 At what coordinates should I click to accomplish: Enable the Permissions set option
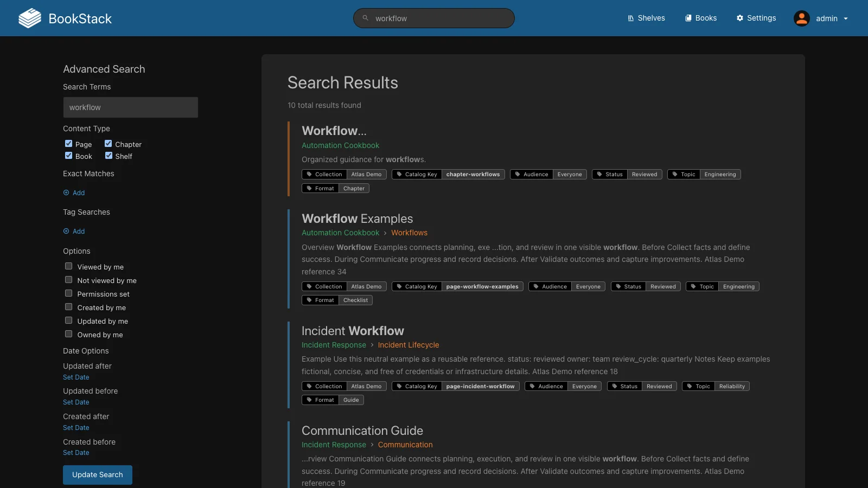[69, 293]
